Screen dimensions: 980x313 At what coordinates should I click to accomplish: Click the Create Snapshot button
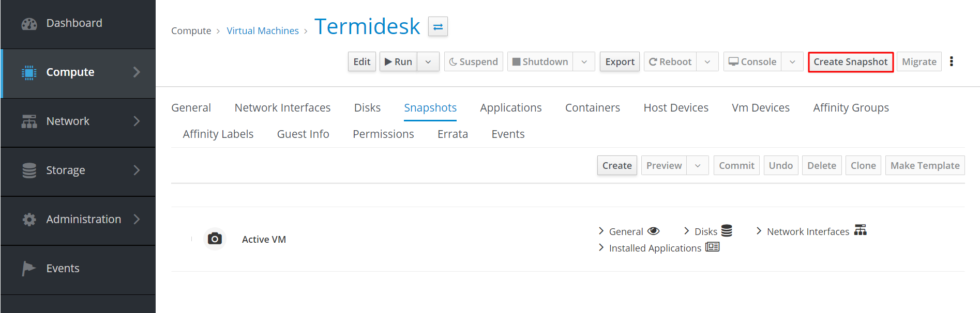coord(850,62)
